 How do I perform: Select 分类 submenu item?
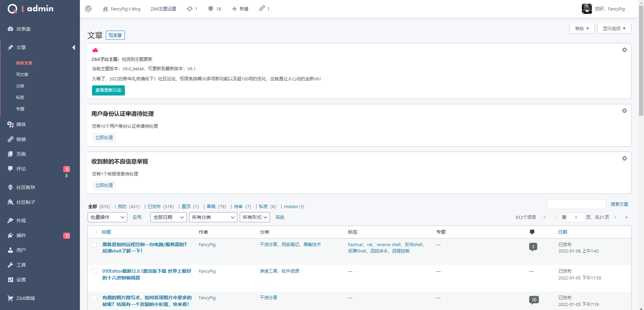click(x=20, y=86)
